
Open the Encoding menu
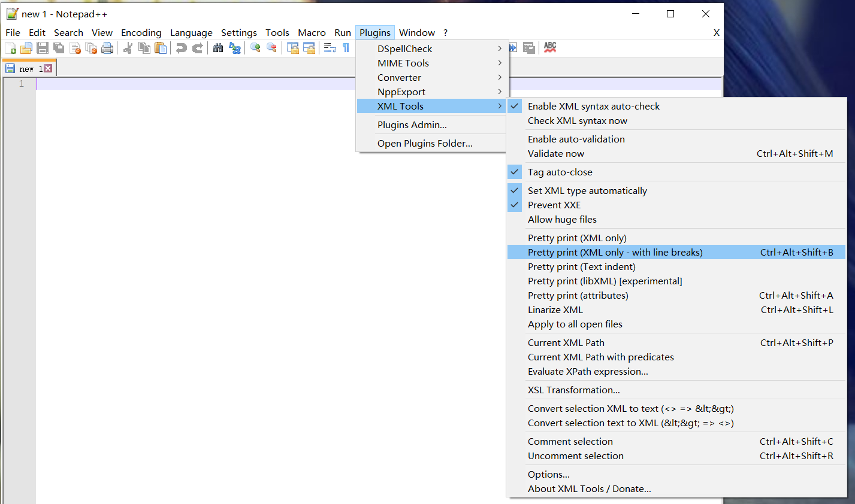tap(141, 32)
